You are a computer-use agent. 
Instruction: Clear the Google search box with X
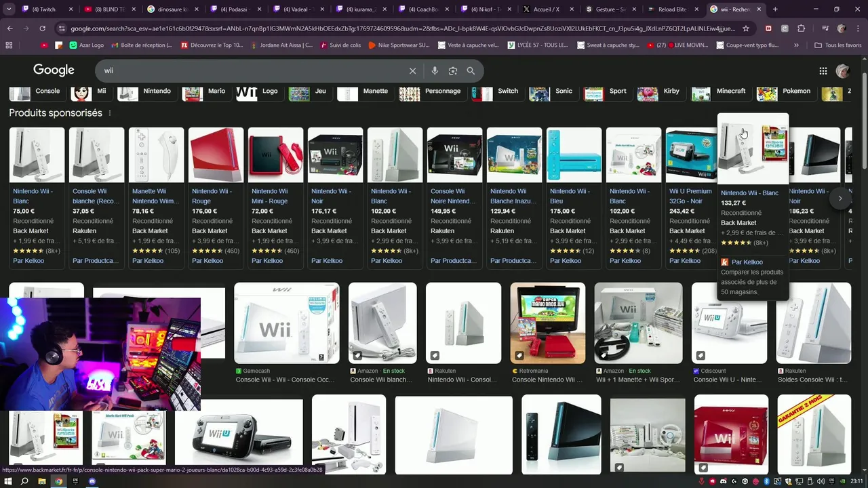412,70
